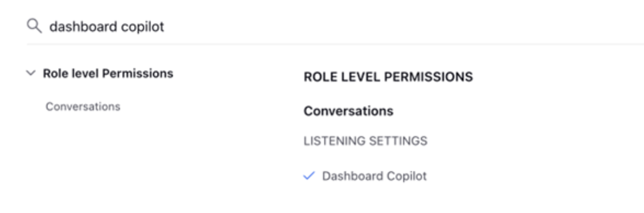
Task: Collapse the Role level Permissions tree section
Action: click(x=31, y=74)
